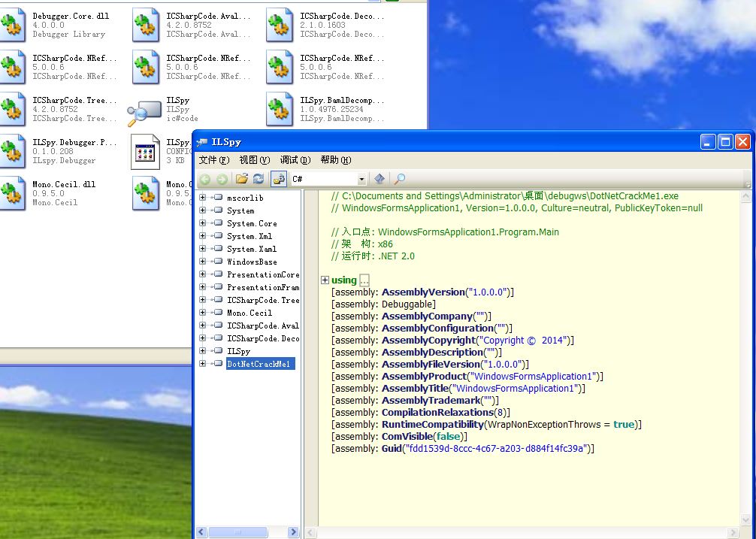Expand the collapsed using block in code
The width and height of the screenshot is (756, 539).
325,280
